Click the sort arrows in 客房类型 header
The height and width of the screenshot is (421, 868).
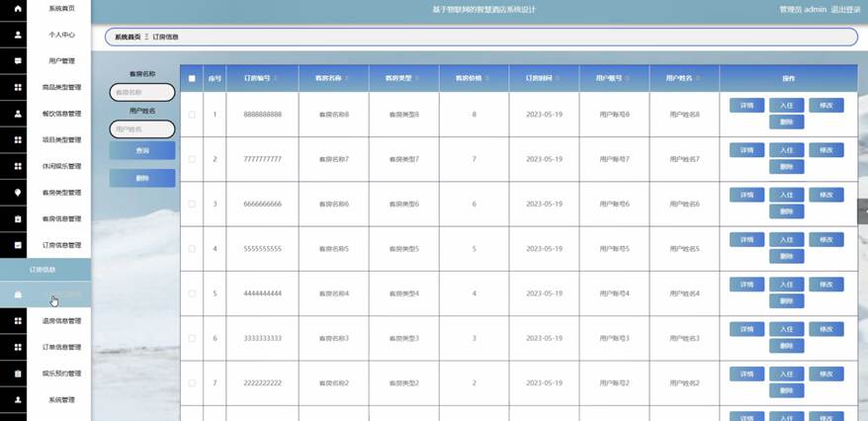pyautogui.click(x=416, y=78)
